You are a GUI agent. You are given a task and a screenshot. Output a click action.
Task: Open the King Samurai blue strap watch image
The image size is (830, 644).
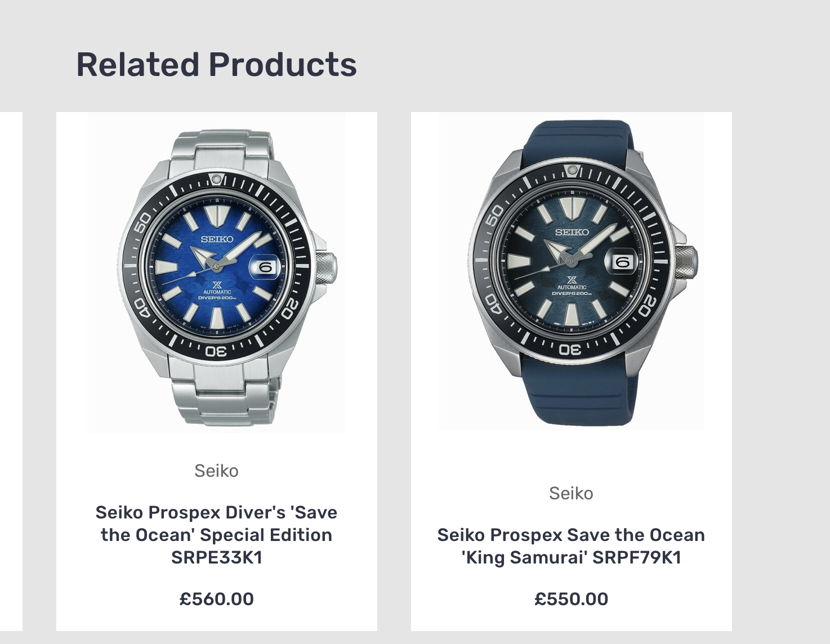pyautogui.click(x=571, y=271)
